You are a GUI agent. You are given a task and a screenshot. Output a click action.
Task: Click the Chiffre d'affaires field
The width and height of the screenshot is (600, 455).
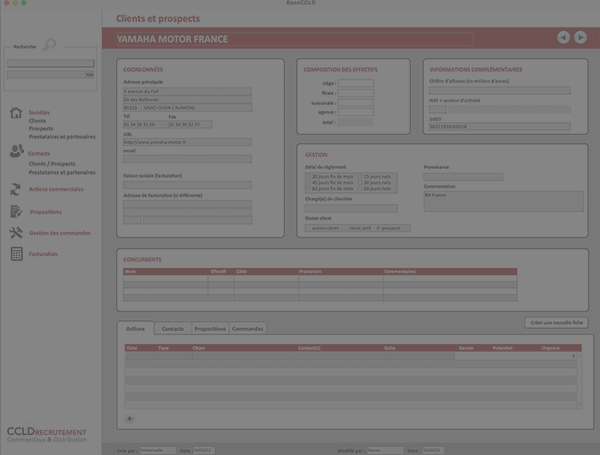[500, 90]
